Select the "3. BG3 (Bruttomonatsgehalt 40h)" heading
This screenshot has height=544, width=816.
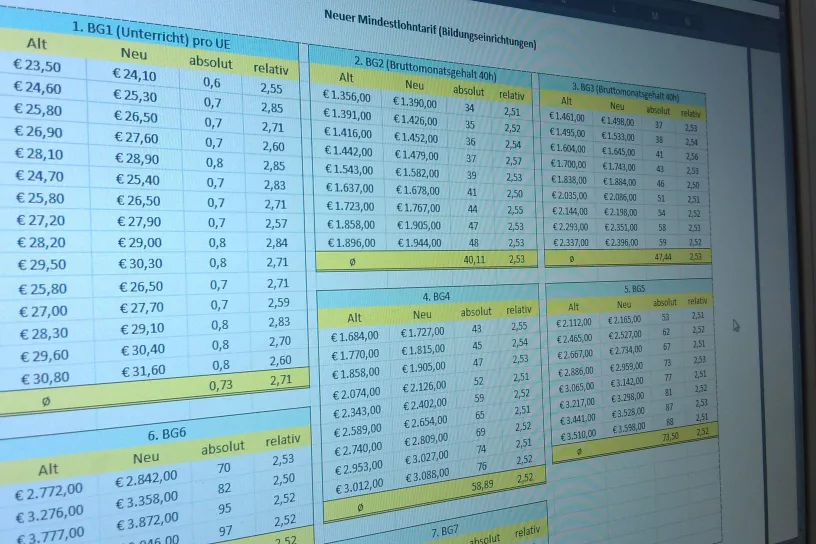coord(626,92)
